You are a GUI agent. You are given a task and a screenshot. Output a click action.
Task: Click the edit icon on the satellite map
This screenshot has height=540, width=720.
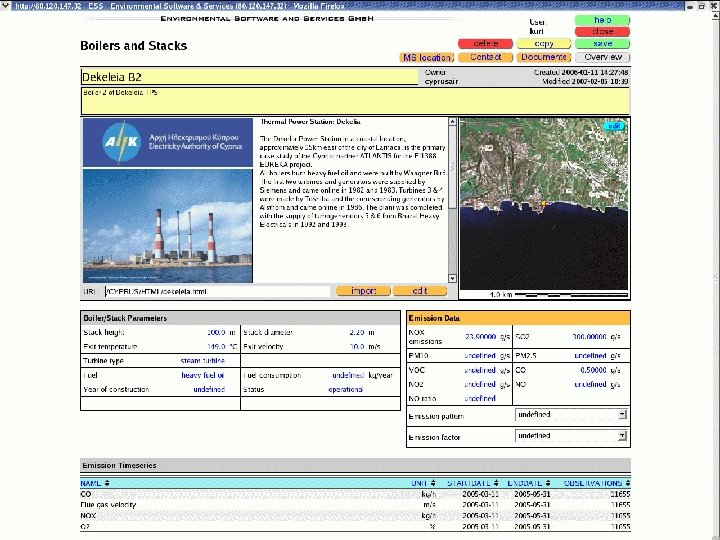click(x=615, y=126)
